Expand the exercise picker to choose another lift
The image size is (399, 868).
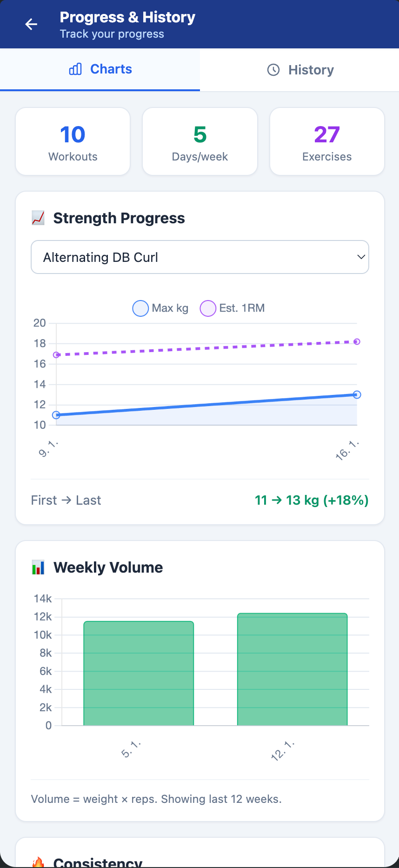(x=199, y=257)
